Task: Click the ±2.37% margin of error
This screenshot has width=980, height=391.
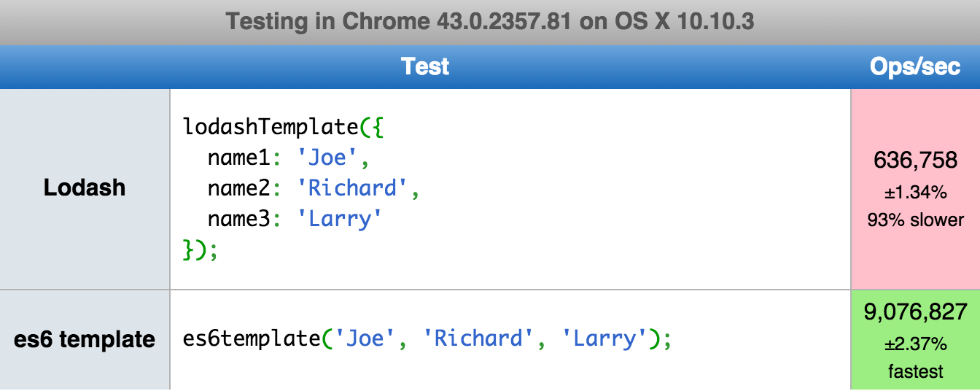Action: (x=915, y=344)
